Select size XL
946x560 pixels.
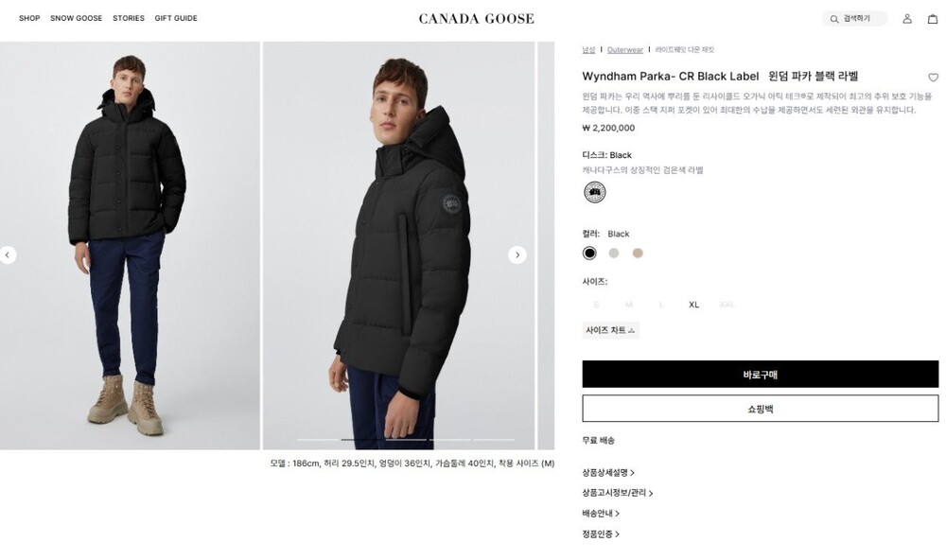coord(693,305)
